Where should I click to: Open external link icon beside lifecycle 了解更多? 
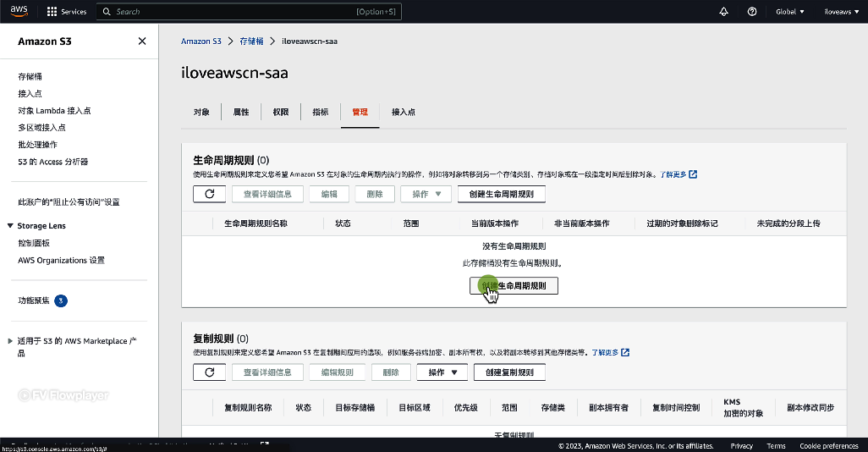pyautogui.click(x=693, y=174)
